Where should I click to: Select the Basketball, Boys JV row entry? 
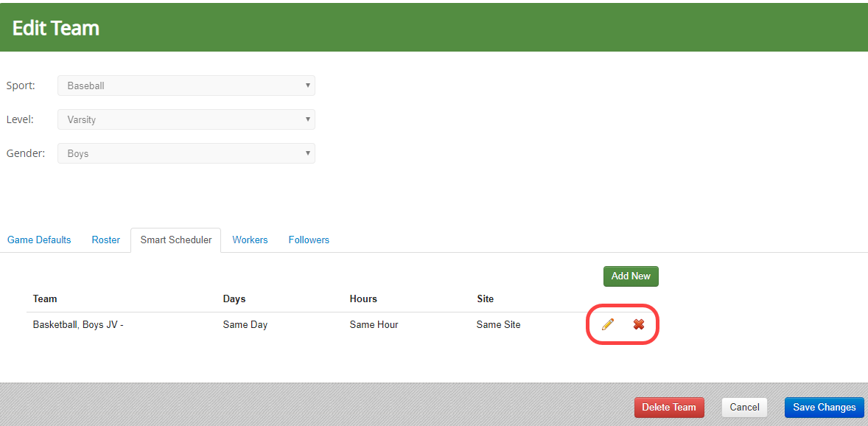click(x=78, y=324)
